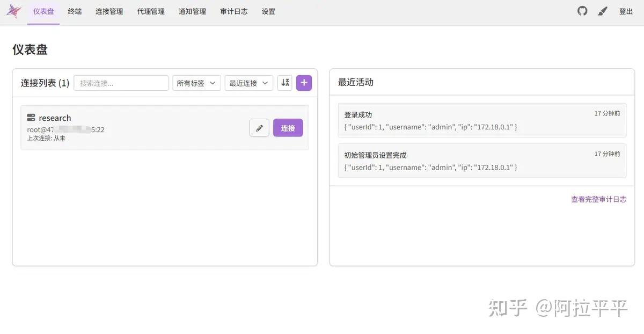The height and width of the screenshot is (334, 644).
Task: Open the 通知管理 tab
Action: click(x=192, y=11)
